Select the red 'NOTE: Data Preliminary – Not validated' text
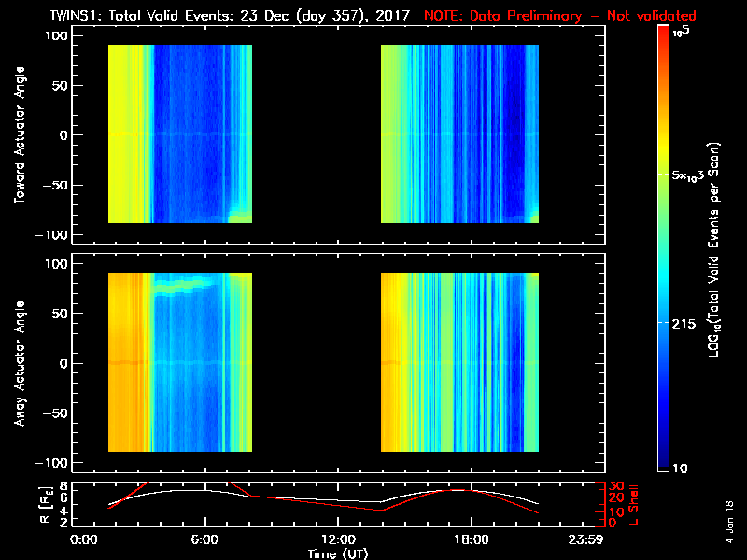The height and width of the screenshot is (560, 747). point(559,15)
